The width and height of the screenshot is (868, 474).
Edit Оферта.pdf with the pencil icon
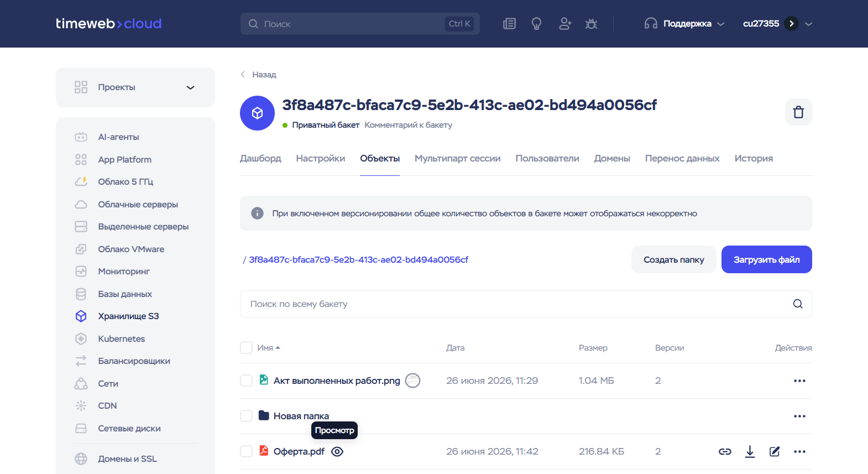coord(775,452)
